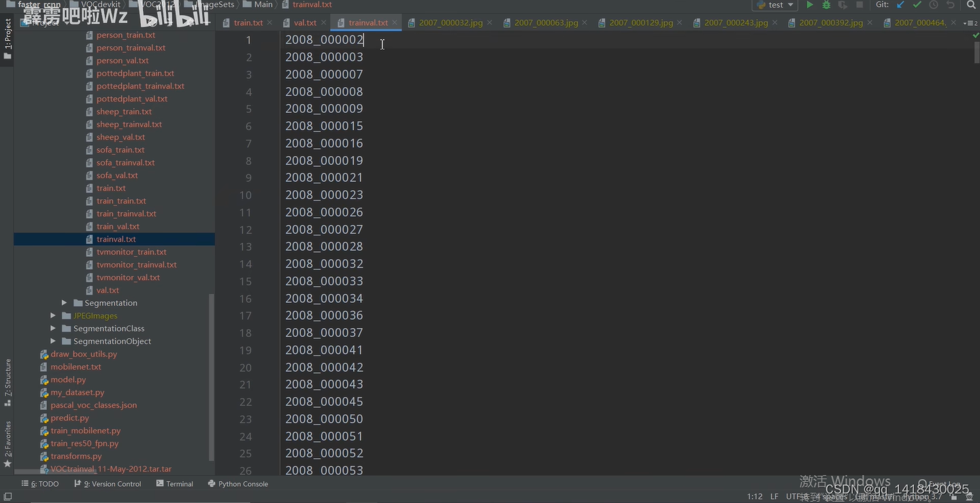Image resolution: width=980 pixels, height=503 pixels.
Task: Open predict.py file
Action: point(69,418)
